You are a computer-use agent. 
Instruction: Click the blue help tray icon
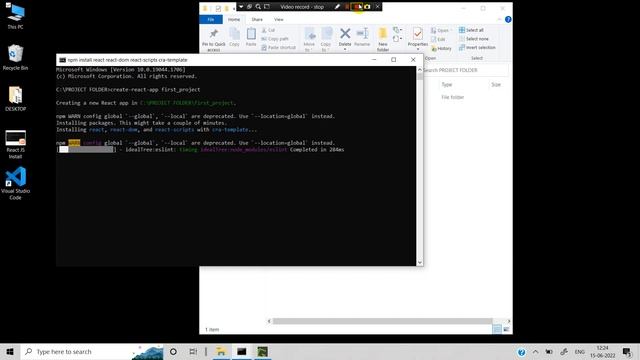(x=521, y=352)
